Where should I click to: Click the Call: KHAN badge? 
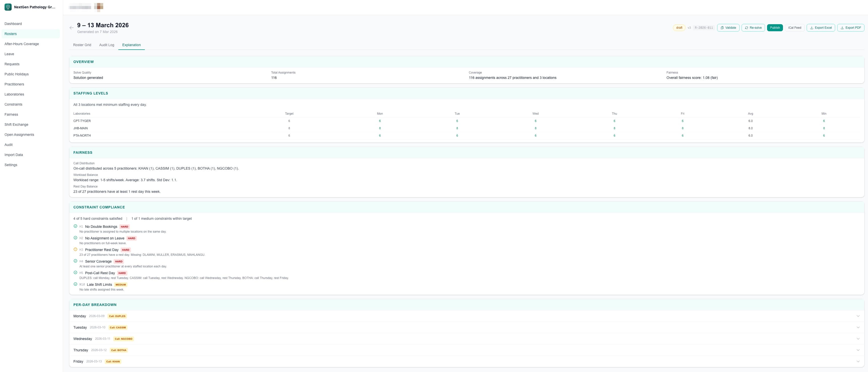(113, 362)
